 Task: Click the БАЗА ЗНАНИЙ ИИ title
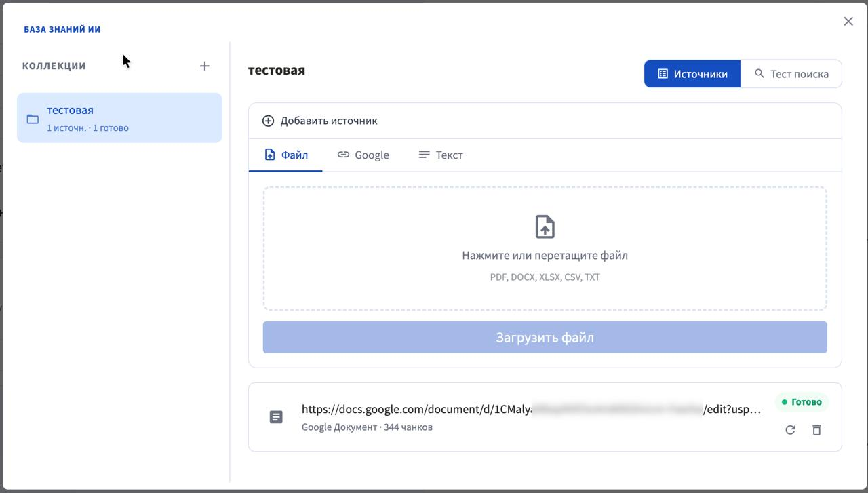tap(62, 29)
